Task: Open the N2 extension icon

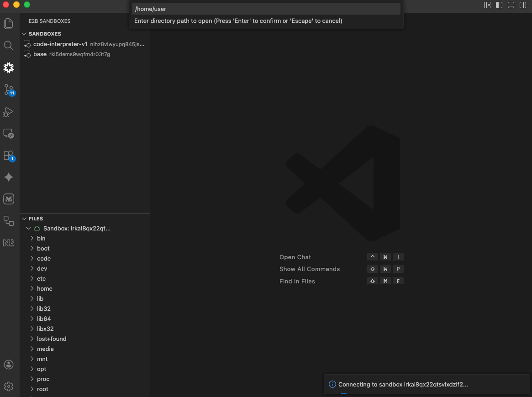Action: (9, 243)
